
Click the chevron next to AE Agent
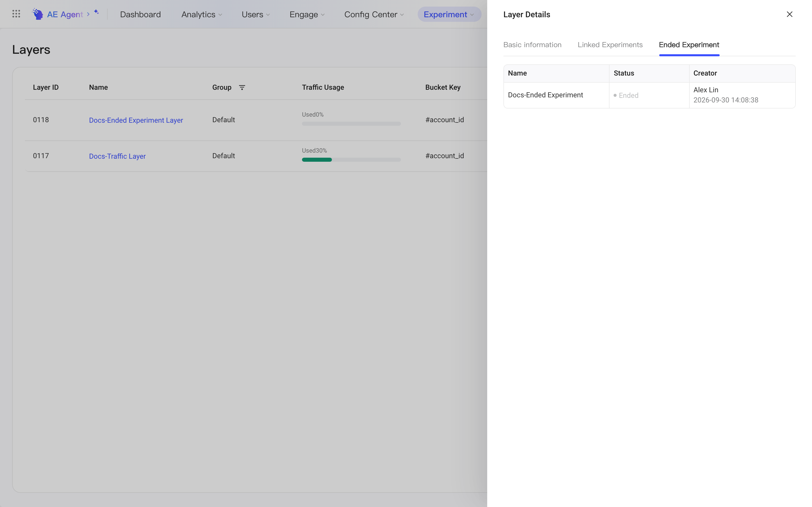tap(88, 14)
